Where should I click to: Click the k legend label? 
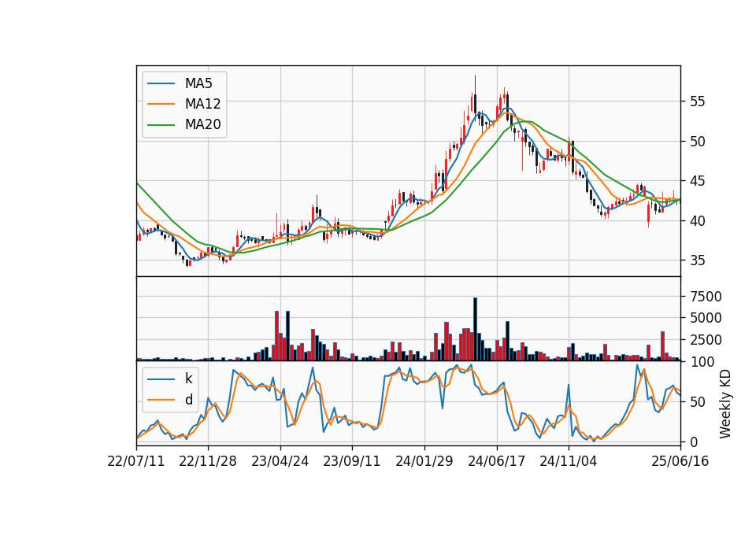click(188, 379)
